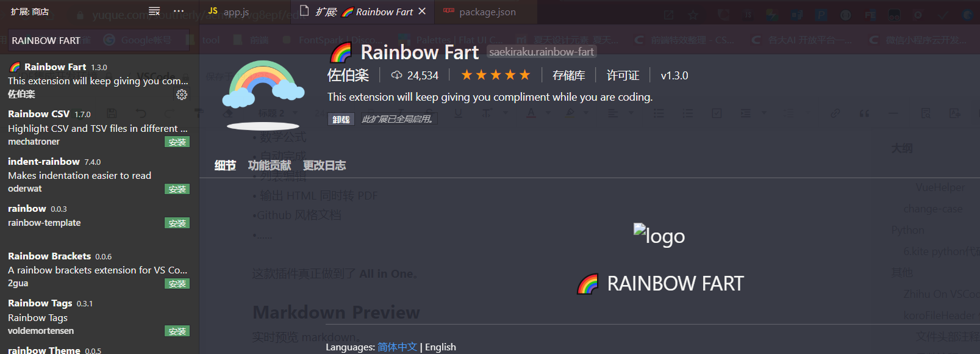Select the Rainbow Tags list entry

tap(99, 317)
